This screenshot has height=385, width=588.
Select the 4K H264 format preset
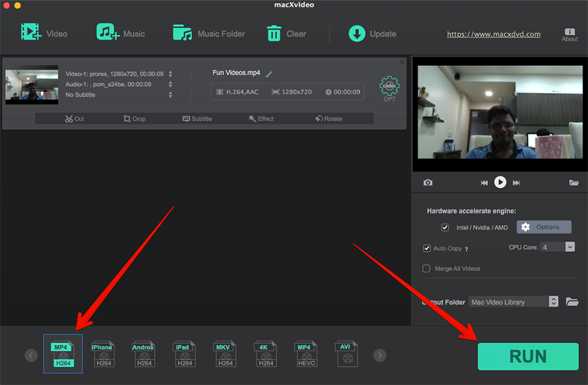pos(265,354)
